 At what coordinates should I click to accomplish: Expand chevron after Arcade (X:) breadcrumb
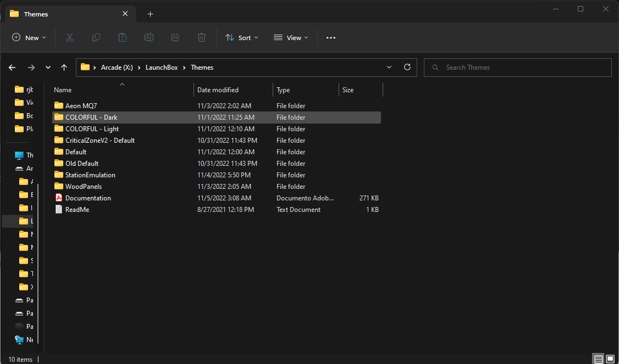click(139, 68)
